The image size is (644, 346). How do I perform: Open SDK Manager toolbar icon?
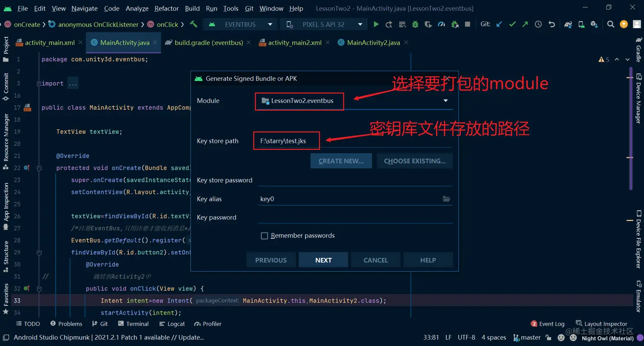pos(594,24)
